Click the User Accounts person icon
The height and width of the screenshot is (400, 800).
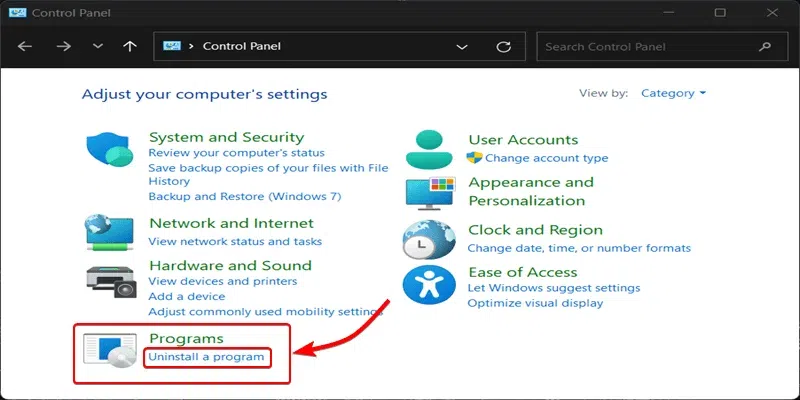point(430,149)
